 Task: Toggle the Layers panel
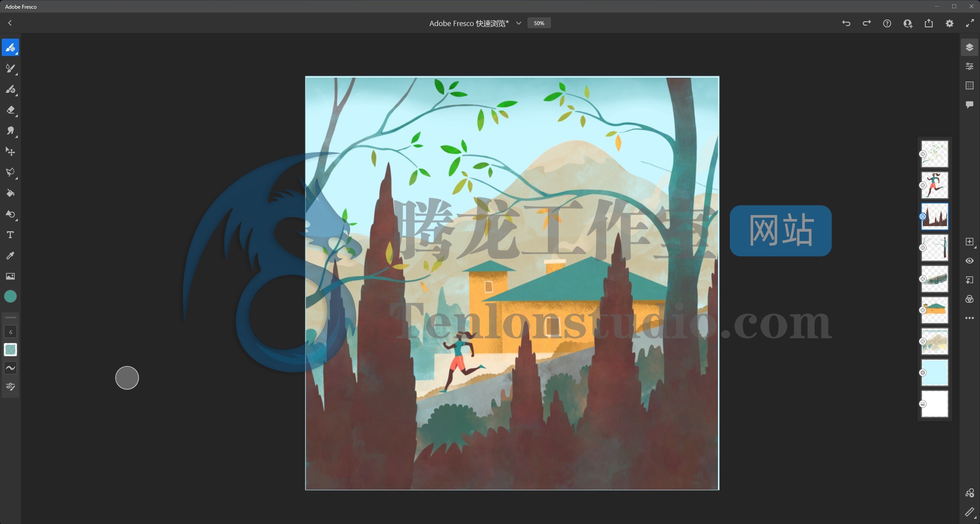pos(970,47)
